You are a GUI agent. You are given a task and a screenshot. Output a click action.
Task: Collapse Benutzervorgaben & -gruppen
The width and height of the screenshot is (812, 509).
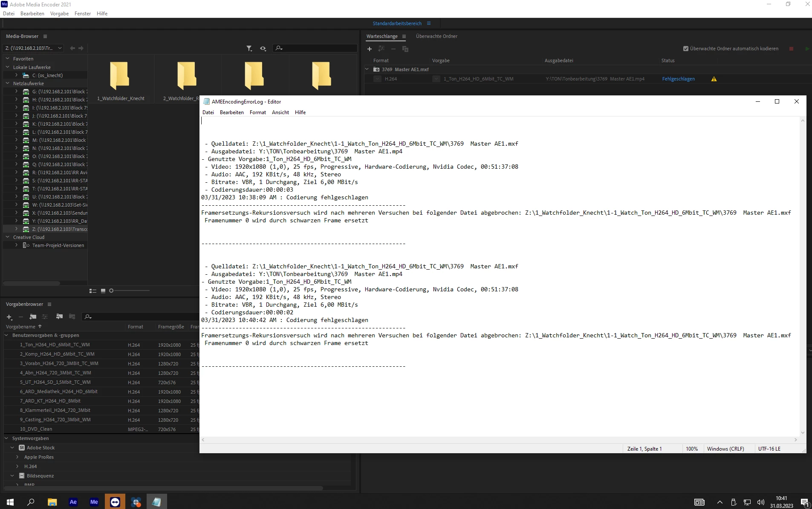click(x=6, y=335)
